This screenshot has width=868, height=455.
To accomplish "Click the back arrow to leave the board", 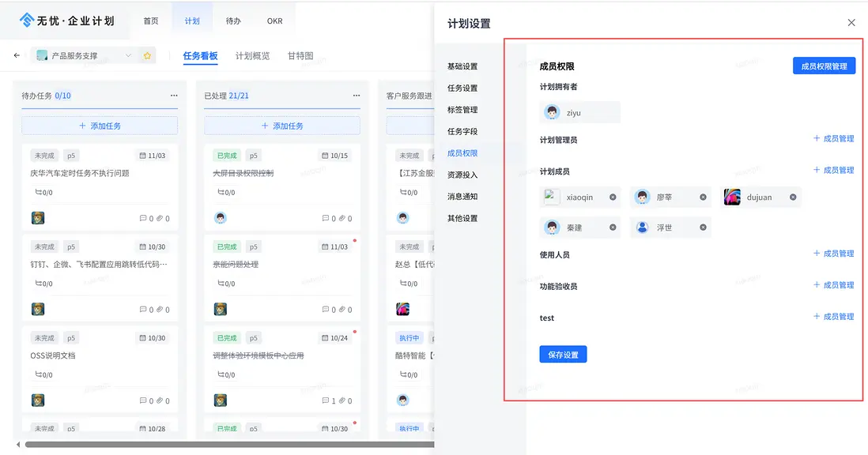I will 17,55.
